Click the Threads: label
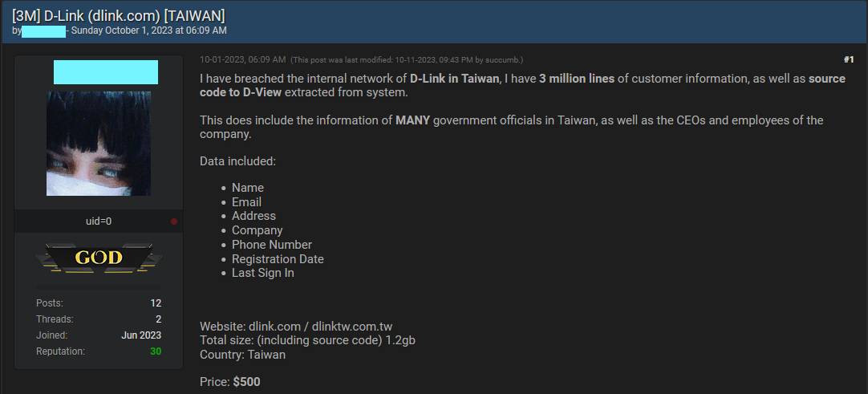 (55, 319)
